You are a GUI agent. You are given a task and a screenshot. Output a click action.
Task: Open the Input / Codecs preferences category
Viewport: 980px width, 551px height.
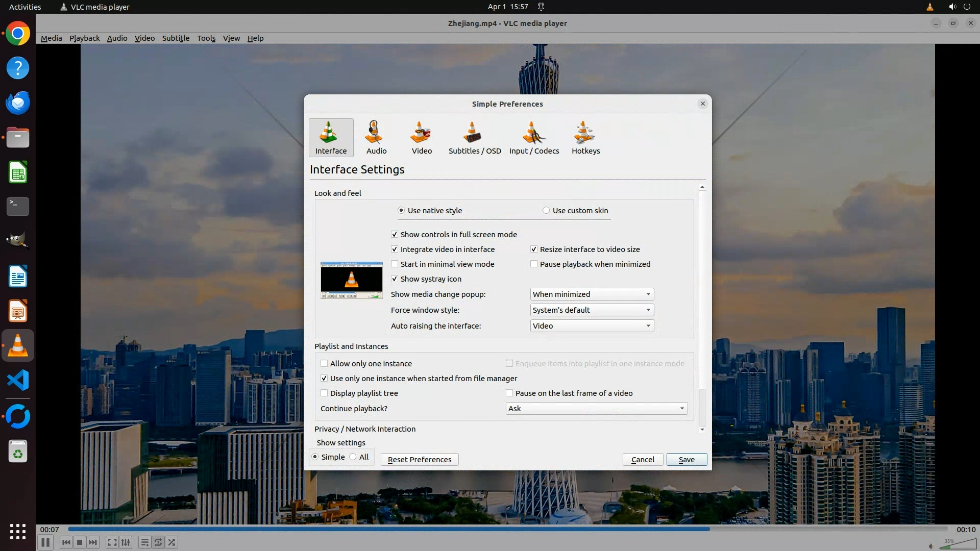534,138
